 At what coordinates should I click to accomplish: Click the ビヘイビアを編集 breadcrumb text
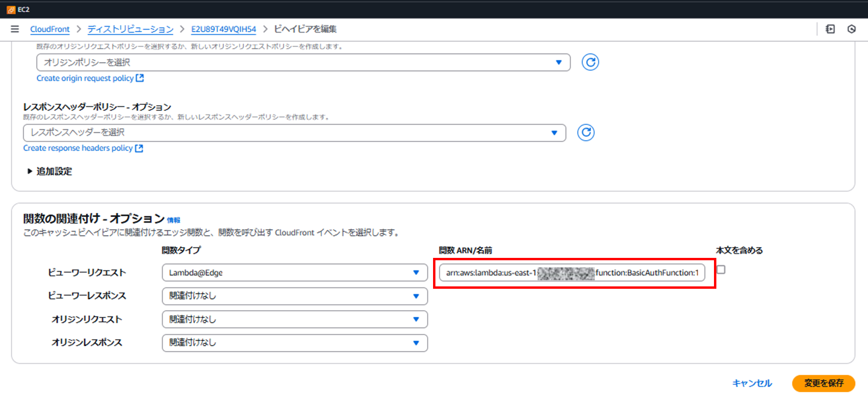(305, 29)
